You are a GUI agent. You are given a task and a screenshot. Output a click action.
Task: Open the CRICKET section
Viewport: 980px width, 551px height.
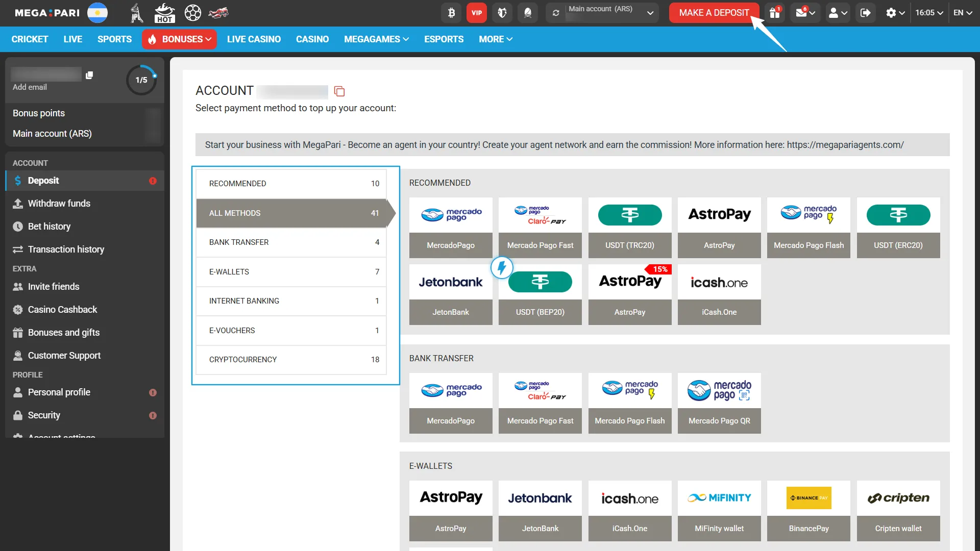(x=30, y=39)
